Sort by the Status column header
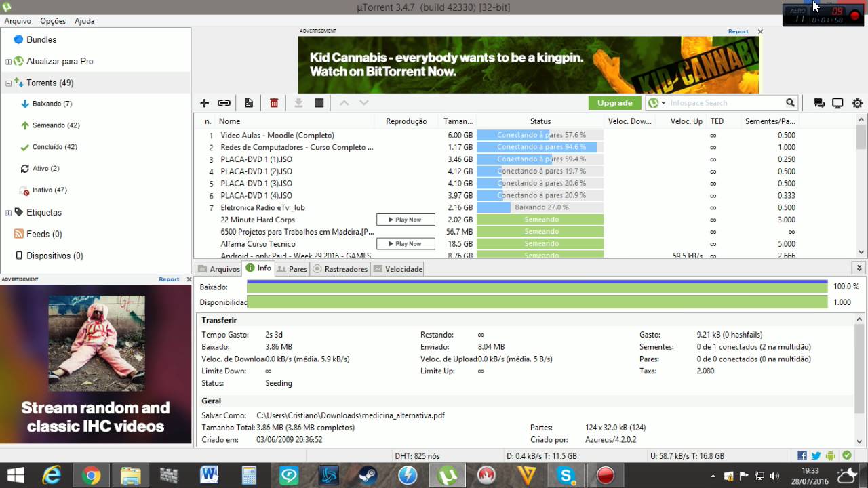Screen dimensions: 868x488 540,121
